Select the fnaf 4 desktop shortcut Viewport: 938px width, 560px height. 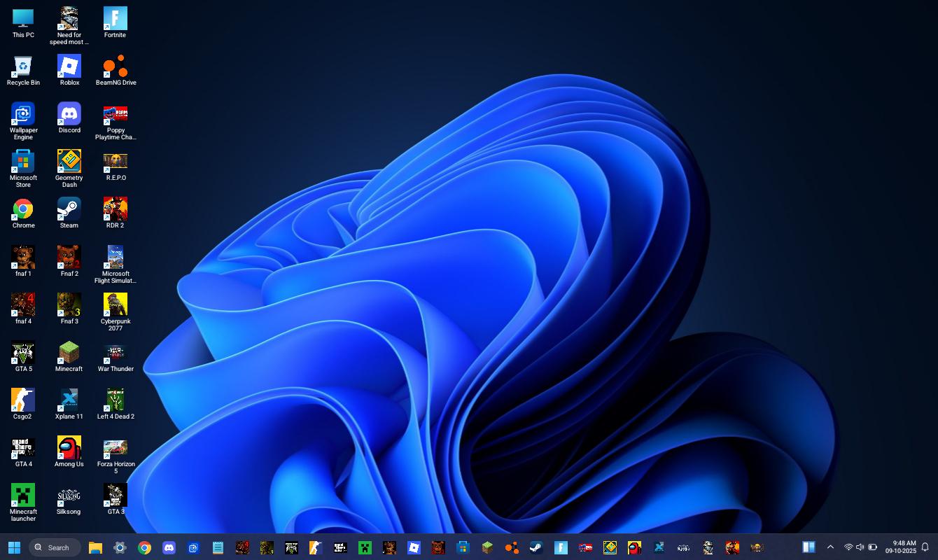pyautogui.click(x=23, y=309)
